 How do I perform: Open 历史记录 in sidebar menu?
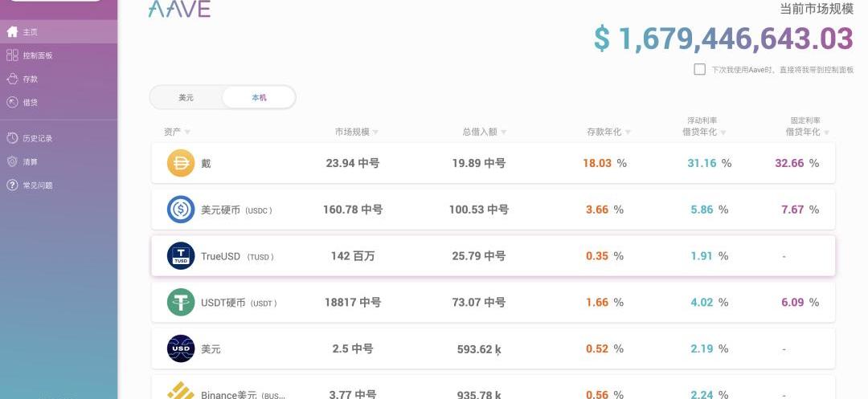37,138
